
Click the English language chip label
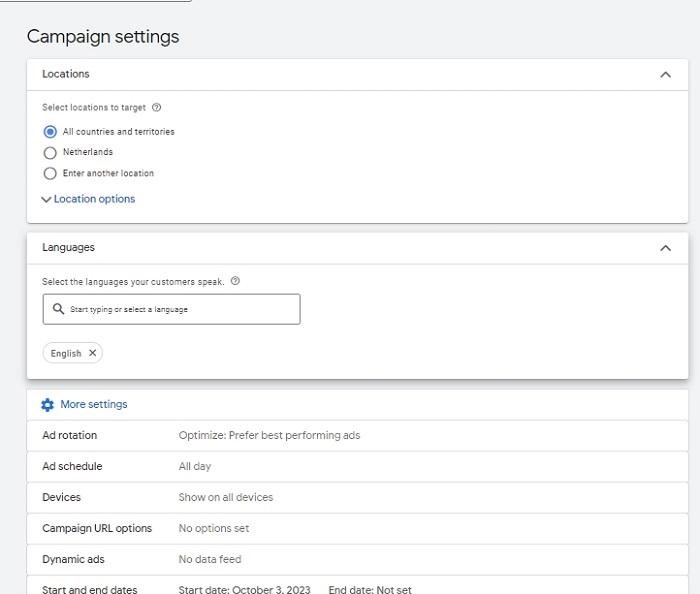66,354
